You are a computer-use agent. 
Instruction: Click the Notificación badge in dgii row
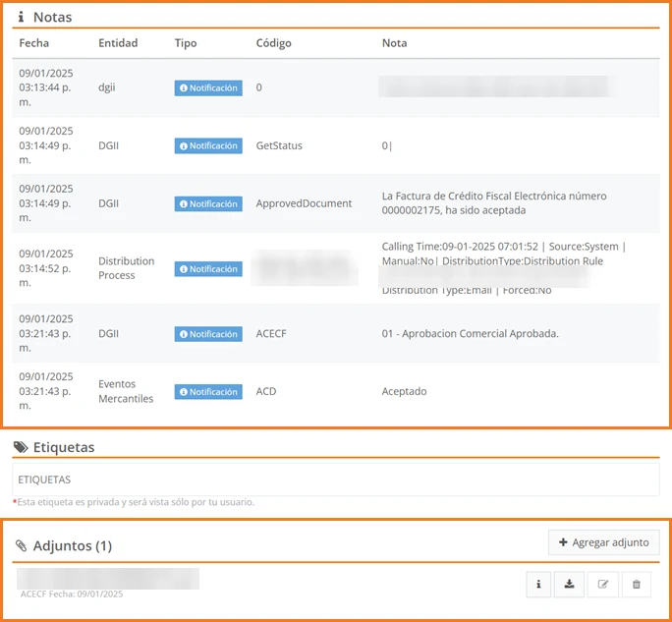[x=208, y=87]
